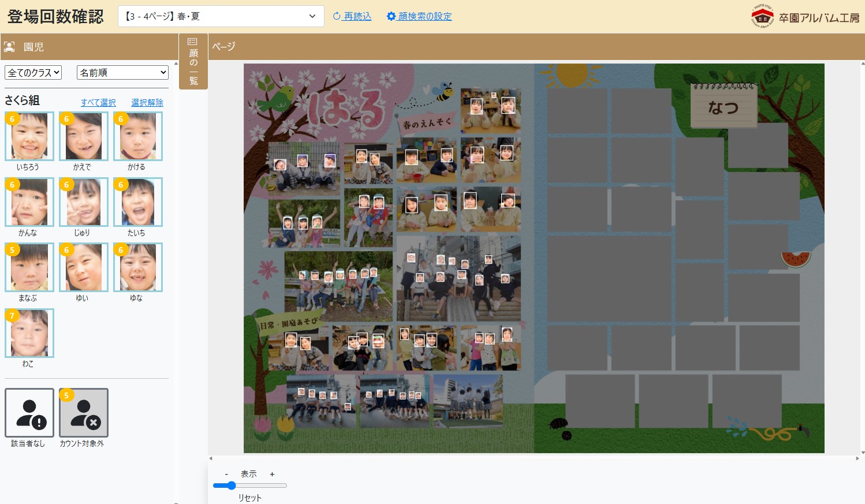Click the gear icon beside 顔検索の設定
This screenshot has width=865, height=504.
tap(391, 16)
